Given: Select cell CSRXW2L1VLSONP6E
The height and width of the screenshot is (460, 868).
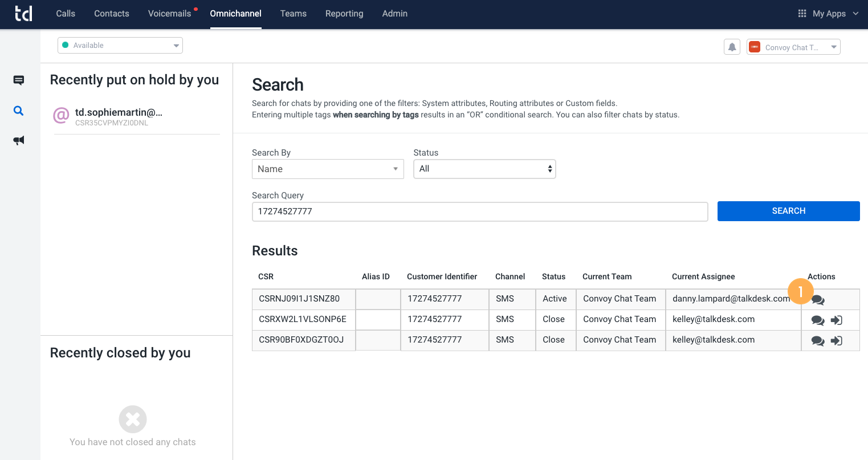Looking at the screenshot, I should coord(304,320).
